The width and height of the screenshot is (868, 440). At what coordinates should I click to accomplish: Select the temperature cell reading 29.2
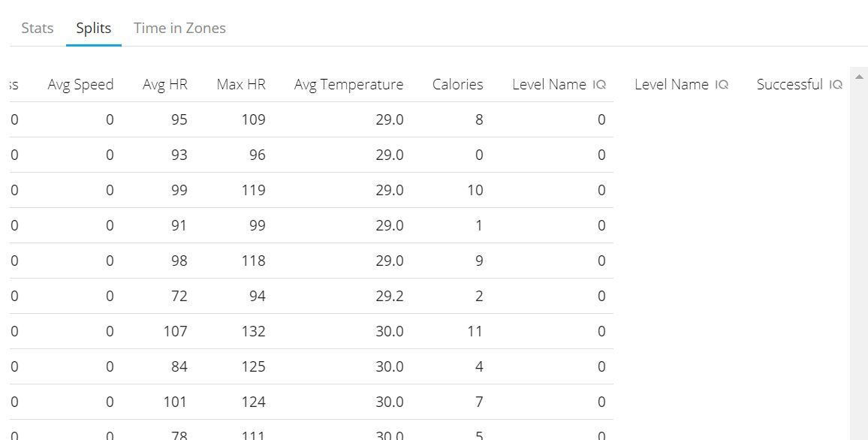(389, 296)
